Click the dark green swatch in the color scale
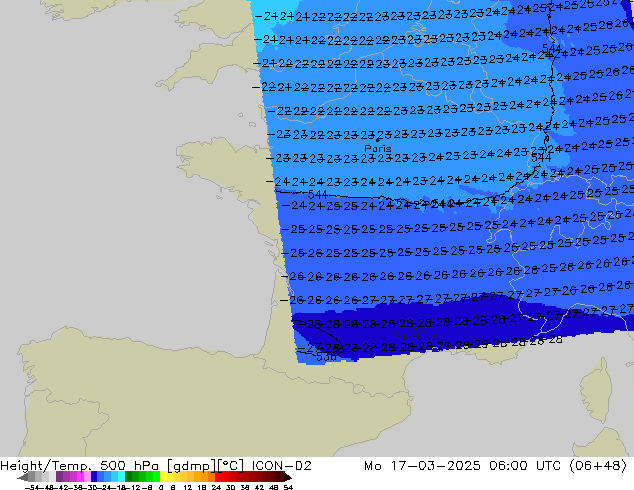 pyautogui.click(x=129, y=477)
